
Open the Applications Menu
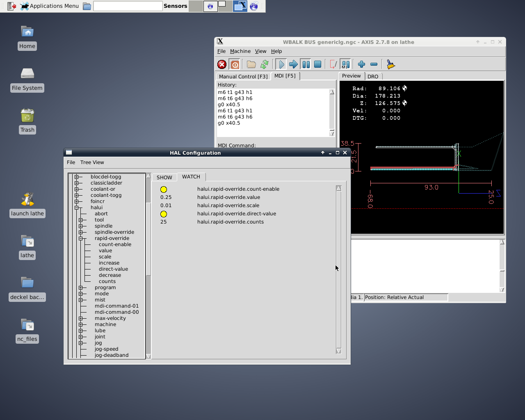click(49, 6)
